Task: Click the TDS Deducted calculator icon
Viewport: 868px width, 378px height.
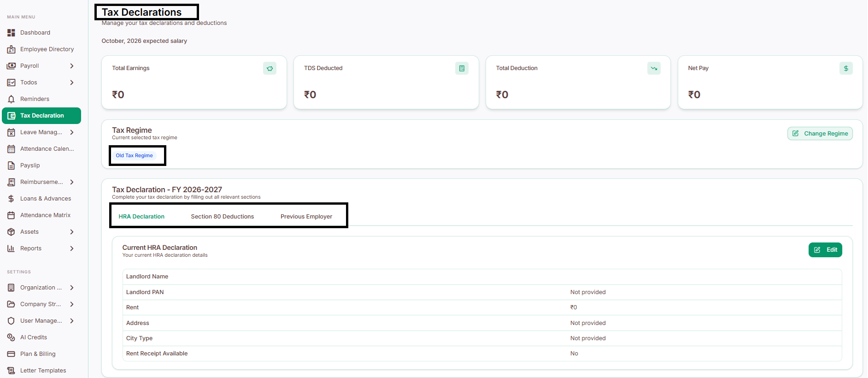Action: click(x=462, y=68)
